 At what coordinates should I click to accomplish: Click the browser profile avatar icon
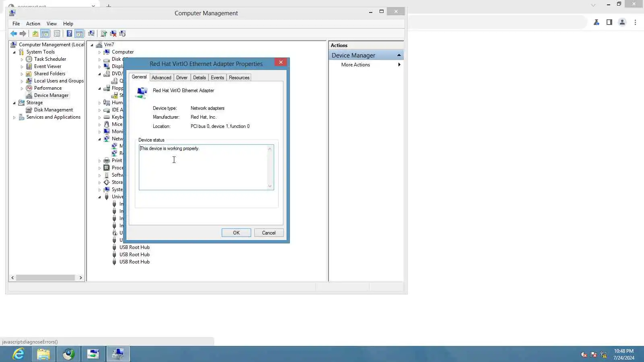click(622, 22)
